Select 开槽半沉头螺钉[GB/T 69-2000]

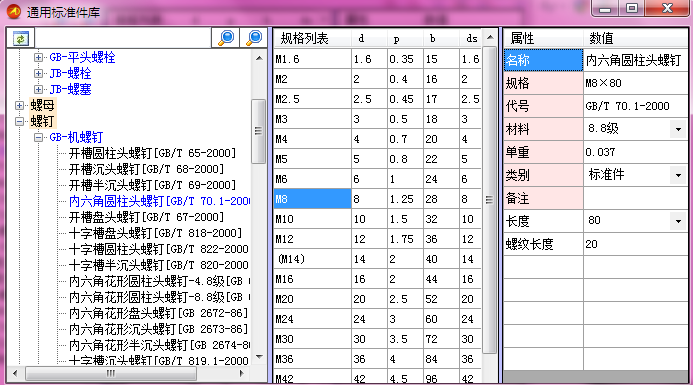(152, 185)
